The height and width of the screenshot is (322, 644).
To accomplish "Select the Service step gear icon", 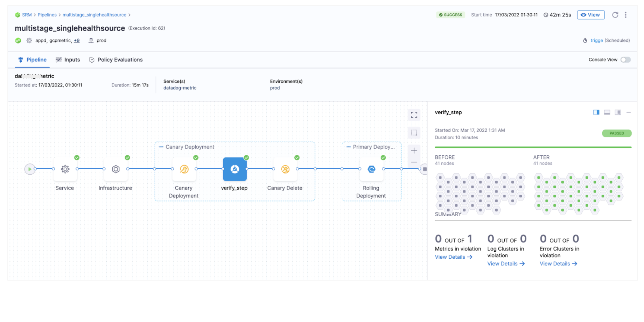I will click(65, 169).
